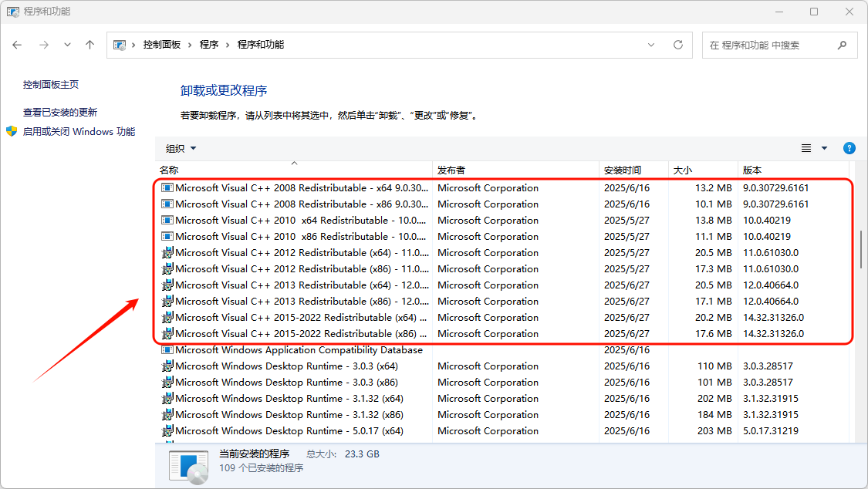Image resolution: width=868 pixels, height=489 pixels.
Task: Click icon of Visual C++ 2015-2022 (x64) entry
Action: [x=167, y=318]
